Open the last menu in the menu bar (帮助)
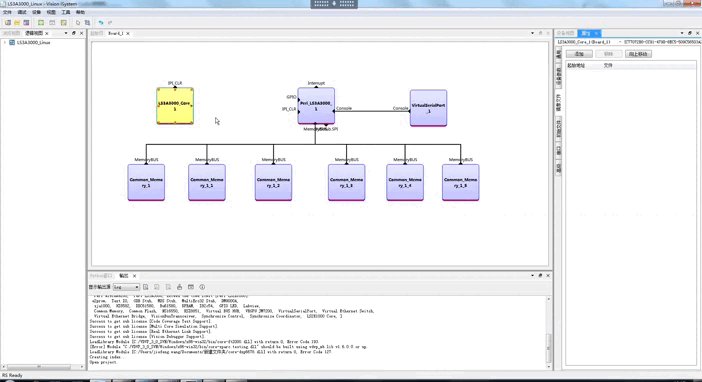This screenshot has width=702, height=382. [80, 12]
